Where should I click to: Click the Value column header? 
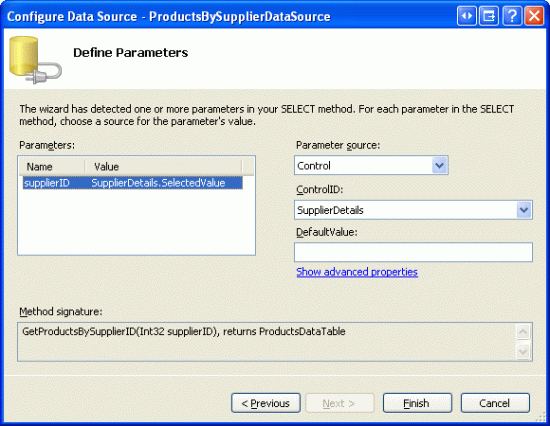pyautogui.click(x=163, y=166)
